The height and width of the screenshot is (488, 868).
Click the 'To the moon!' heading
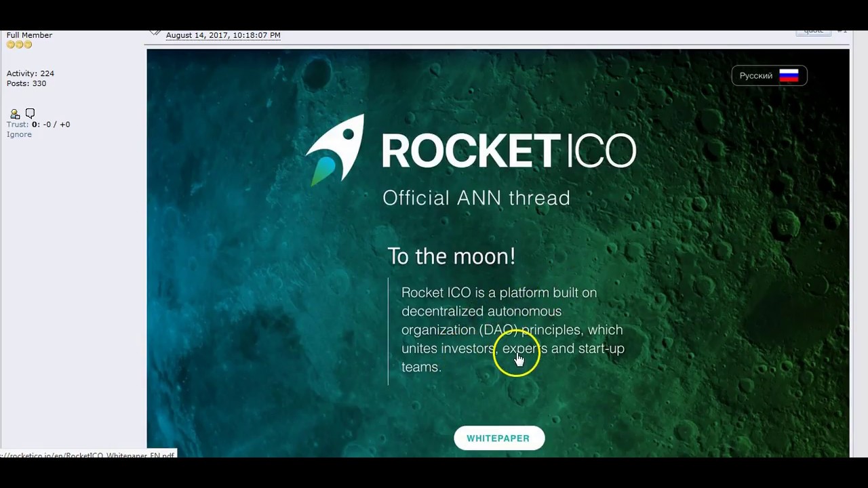coord(452,256)
